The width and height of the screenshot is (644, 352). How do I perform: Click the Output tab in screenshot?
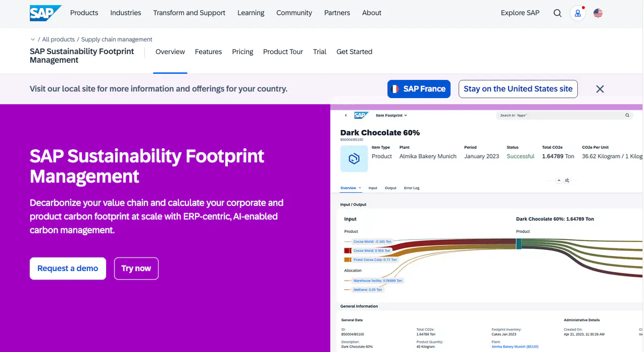coord(390,188)
